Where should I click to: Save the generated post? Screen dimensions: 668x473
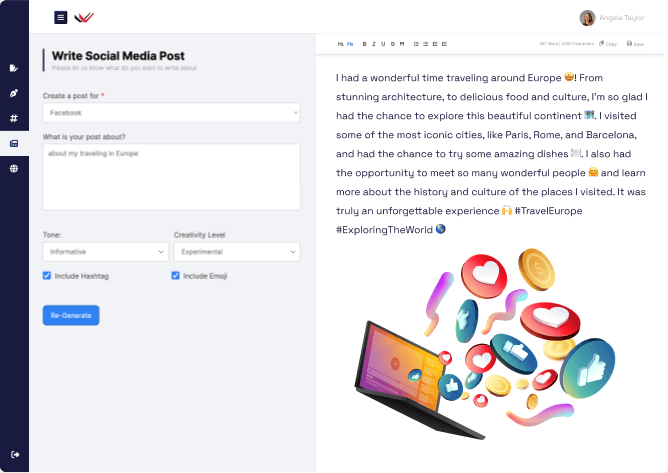tap(636, 44)
